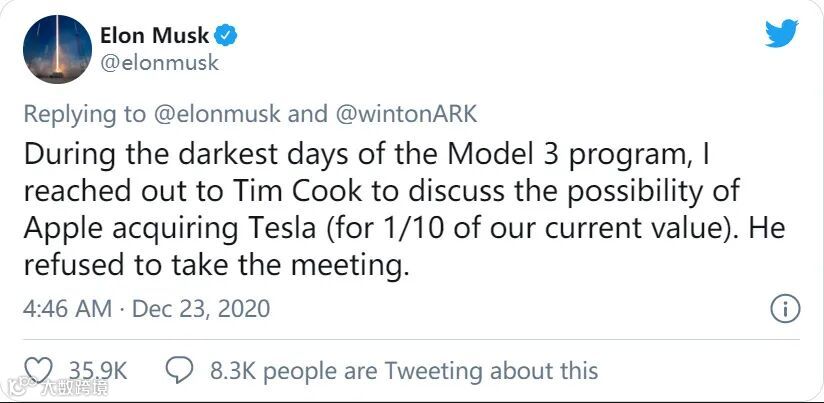This screenshot has height=403, width=824.
Task: Click the "Replying to" label text
Action: point(83,114)
